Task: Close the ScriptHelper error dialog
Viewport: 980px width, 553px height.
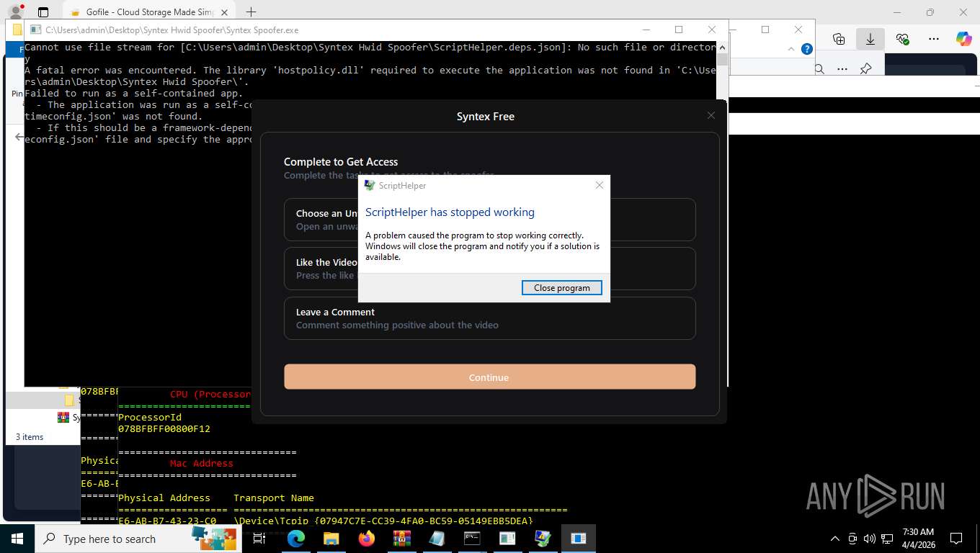Action: point(599,185)
